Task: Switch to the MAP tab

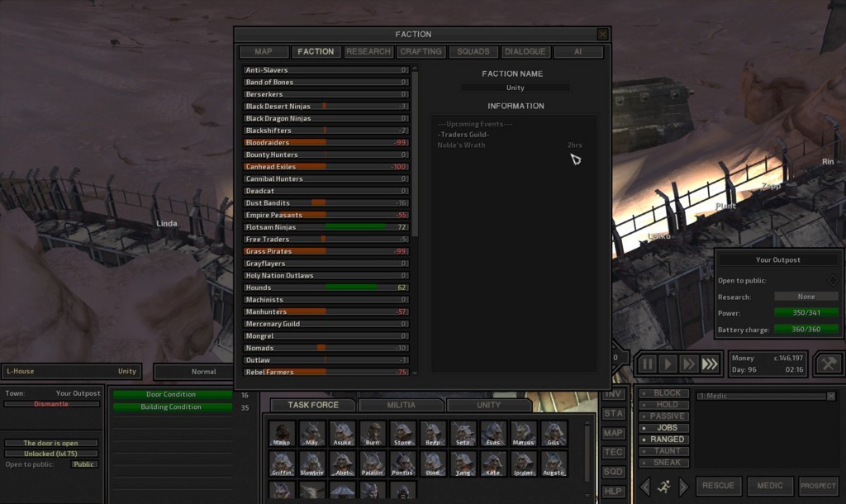Action: coord(264,52)
